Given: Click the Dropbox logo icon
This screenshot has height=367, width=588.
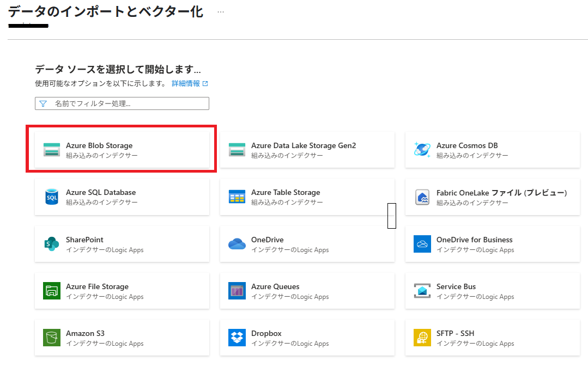Looking at the screenshot, I should pyautogui.click(x=237, y=338).
